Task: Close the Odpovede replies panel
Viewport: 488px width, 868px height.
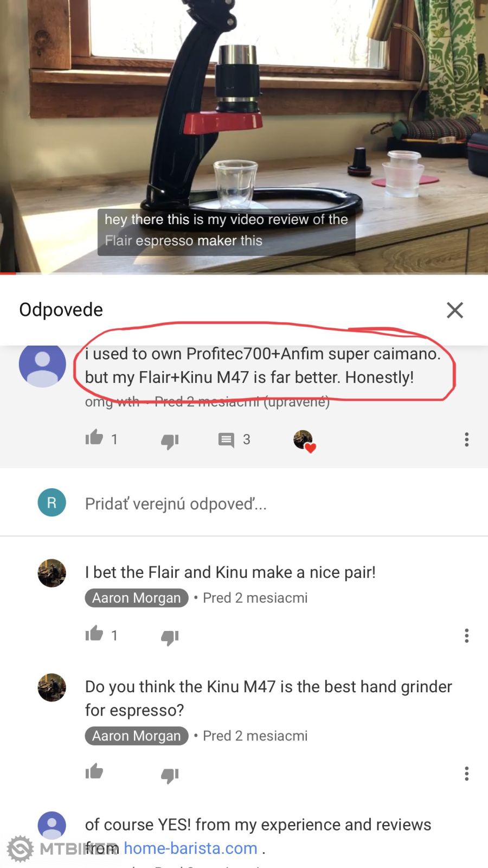Action: point(454,310)
